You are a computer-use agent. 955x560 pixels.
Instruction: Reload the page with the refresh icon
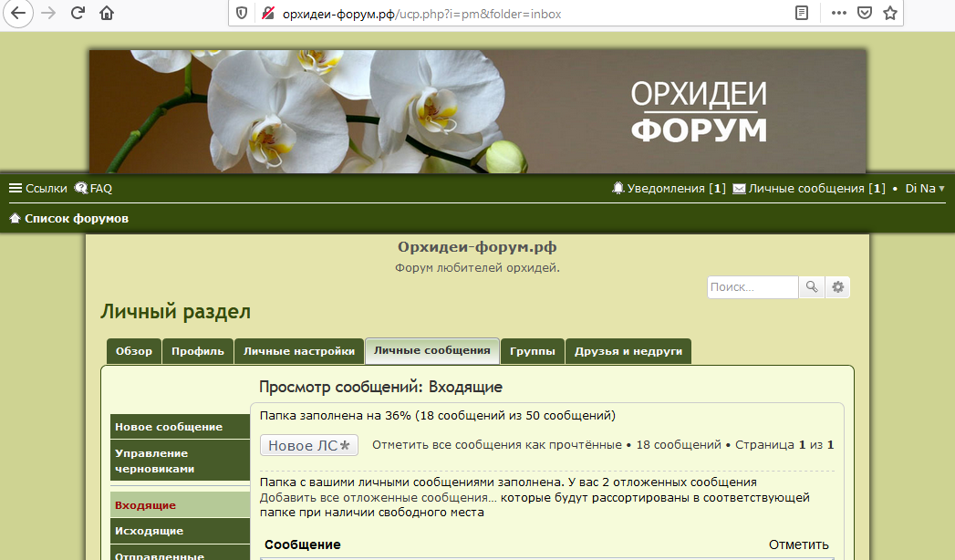pyautogui.click(x=78, y=13)
